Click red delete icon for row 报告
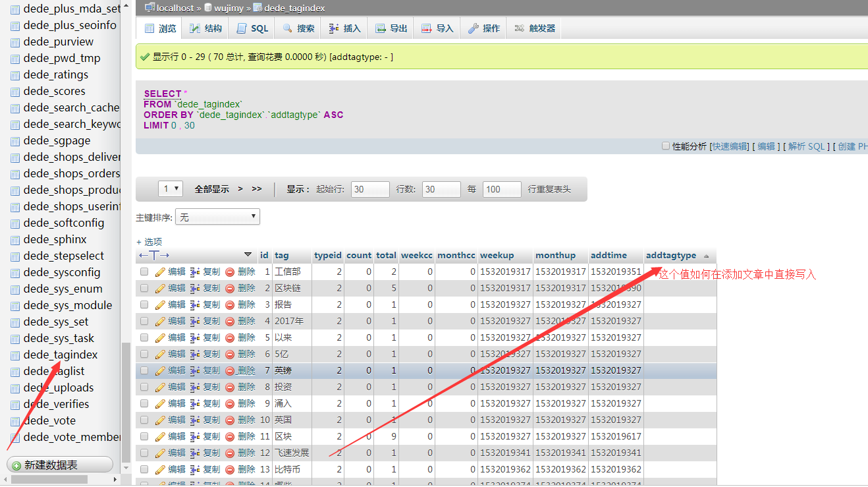 (230, 304)
